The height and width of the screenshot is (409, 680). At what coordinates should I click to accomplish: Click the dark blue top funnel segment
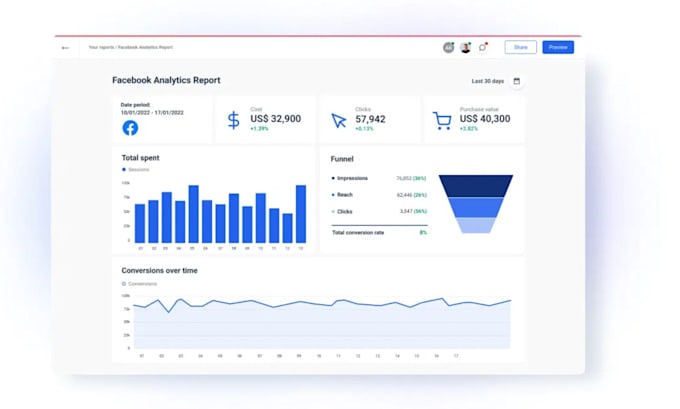[476, 186]
